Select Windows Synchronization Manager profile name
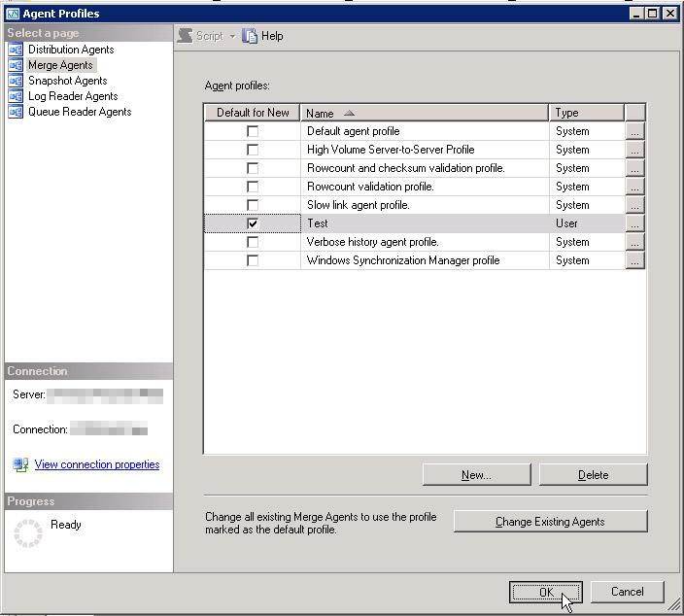The image size is (684, 616). click(x=403, y=260)
